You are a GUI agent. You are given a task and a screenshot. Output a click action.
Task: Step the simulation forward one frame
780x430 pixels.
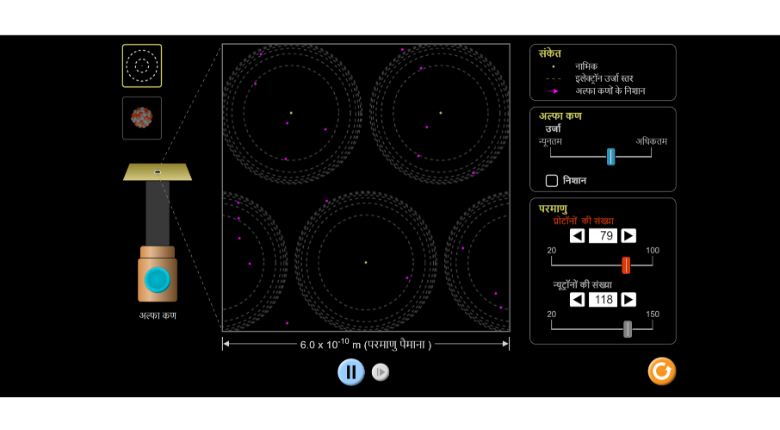(x=381, y=372)
